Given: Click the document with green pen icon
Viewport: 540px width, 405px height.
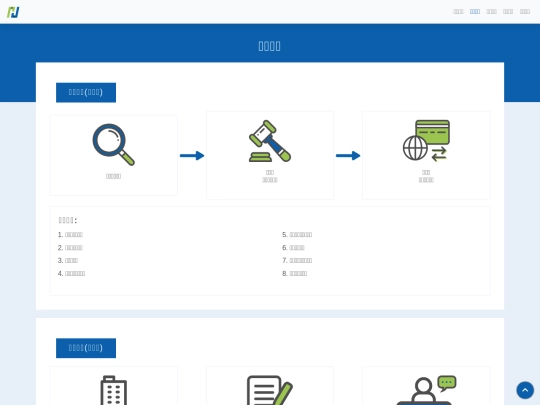Looking at the screenshot, I should (x=270, y=390).
